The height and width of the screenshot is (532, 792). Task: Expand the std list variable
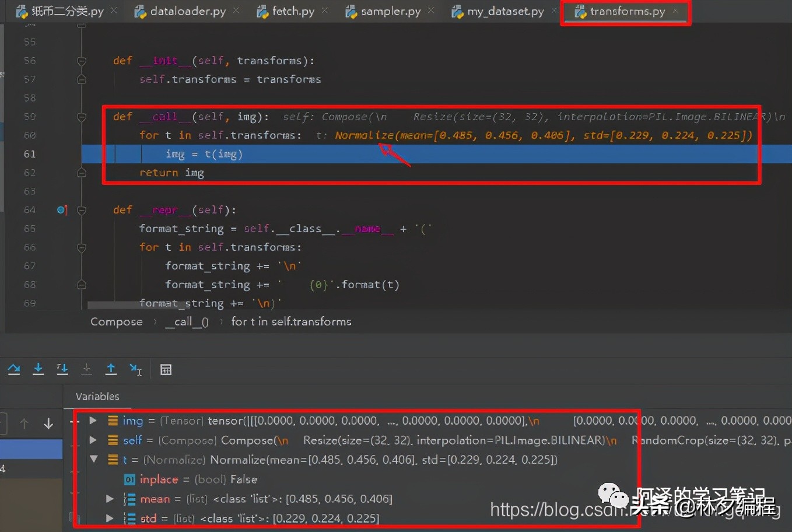pos(109,518)
